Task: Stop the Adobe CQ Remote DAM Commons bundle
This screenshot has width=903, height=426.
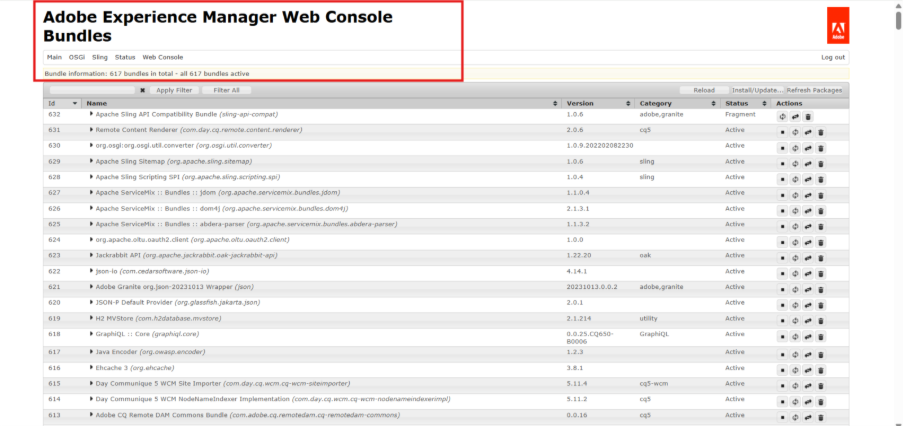Action: [782, 417]
